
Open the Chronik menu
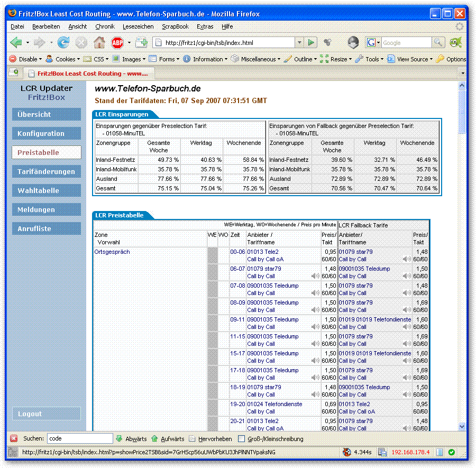[105, 26]
